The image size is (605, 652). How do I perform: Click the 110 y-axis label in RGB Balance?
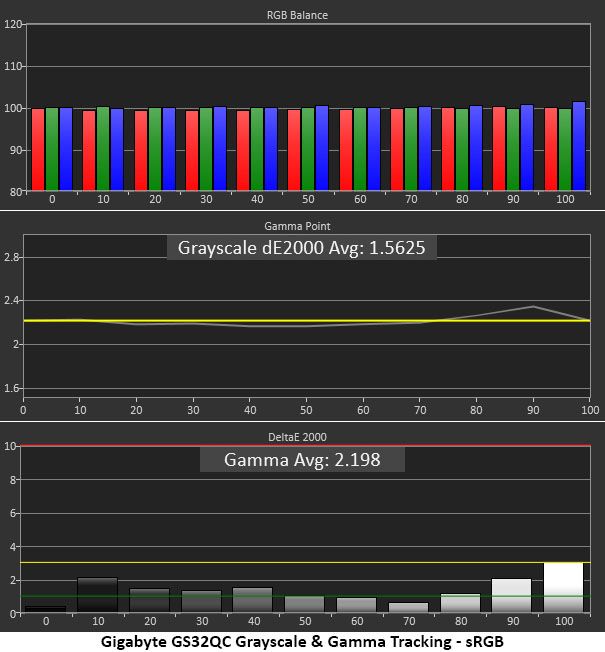(12, 67)
